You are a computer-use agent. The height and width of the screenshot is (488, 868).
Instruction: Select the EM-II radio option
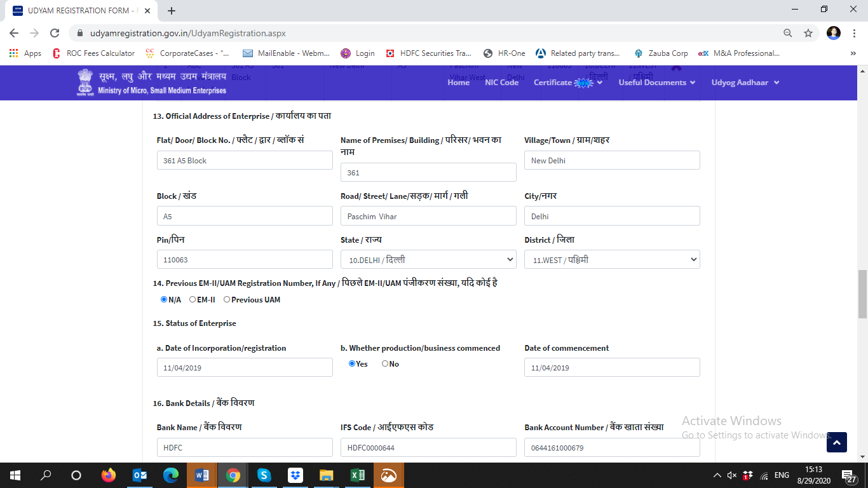(193, 299)
